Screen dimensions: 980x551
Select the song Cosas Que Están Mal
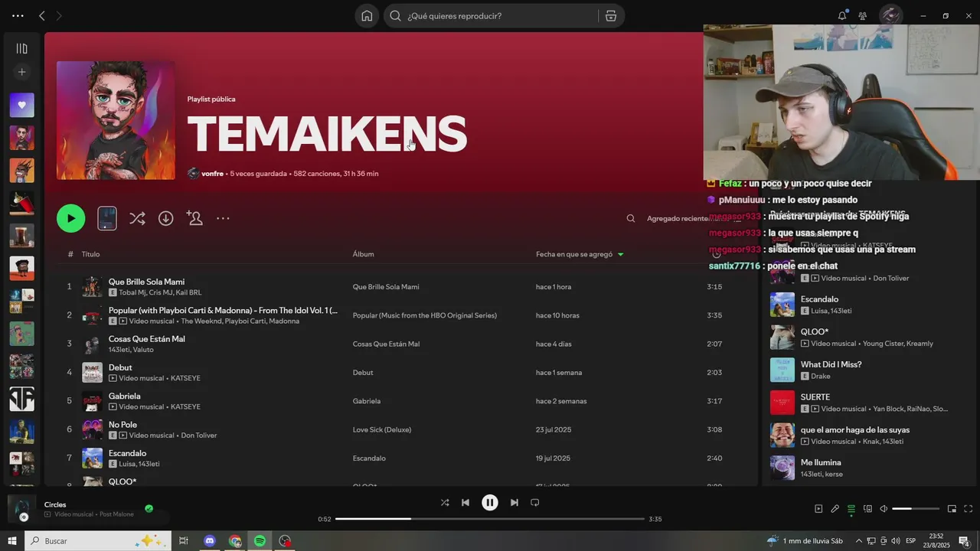146,339
